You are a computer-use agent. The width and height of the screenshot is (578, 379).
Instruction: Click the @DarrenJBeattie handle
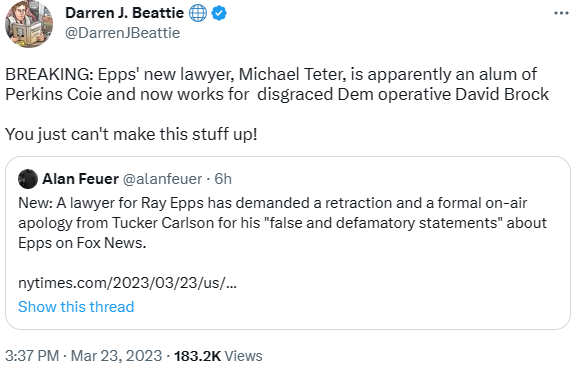122,33
